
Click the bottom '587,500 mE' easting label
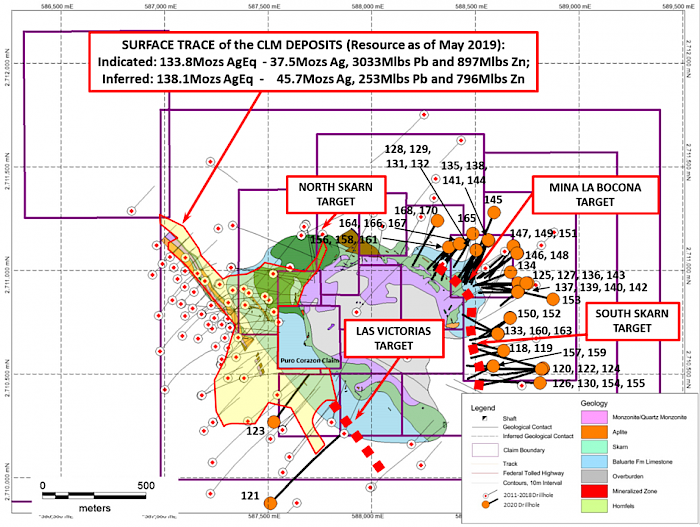(264, 516)
